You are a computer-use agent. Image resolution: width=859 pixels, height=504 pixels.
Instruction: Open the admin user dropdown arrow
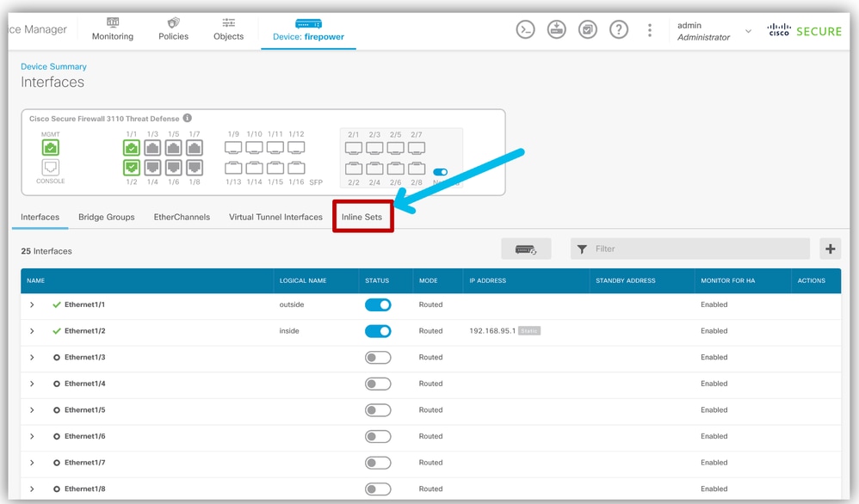[748, 31]
